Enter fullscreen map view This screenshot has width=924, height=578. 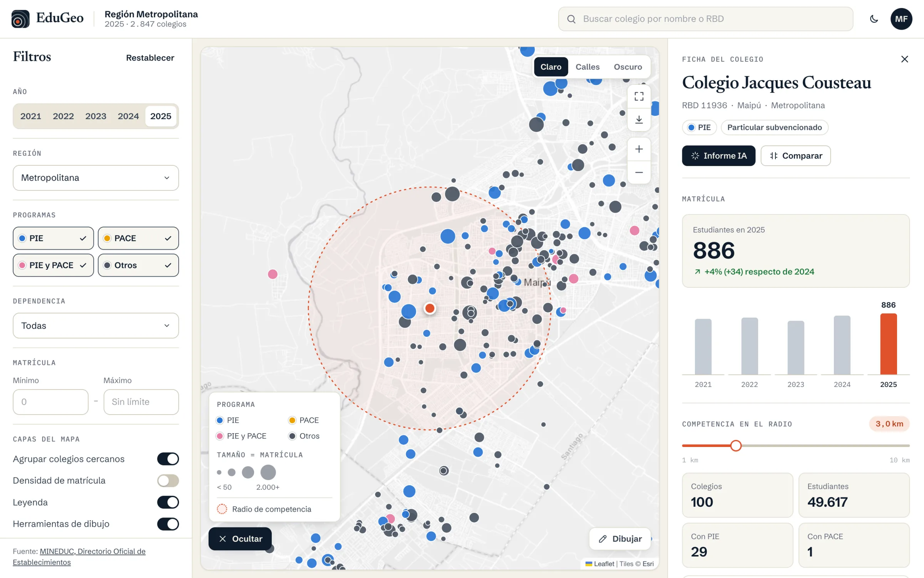(639, 96)
